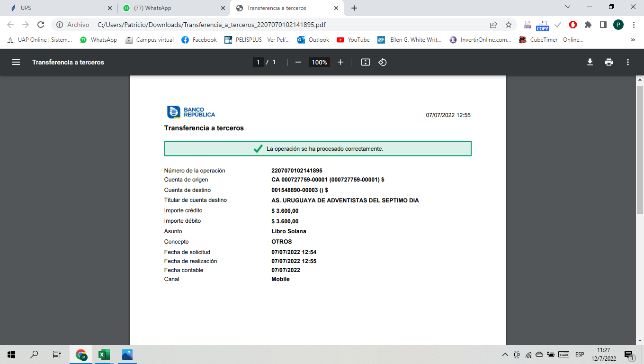Zoom out of the PDF

point(298,62)
